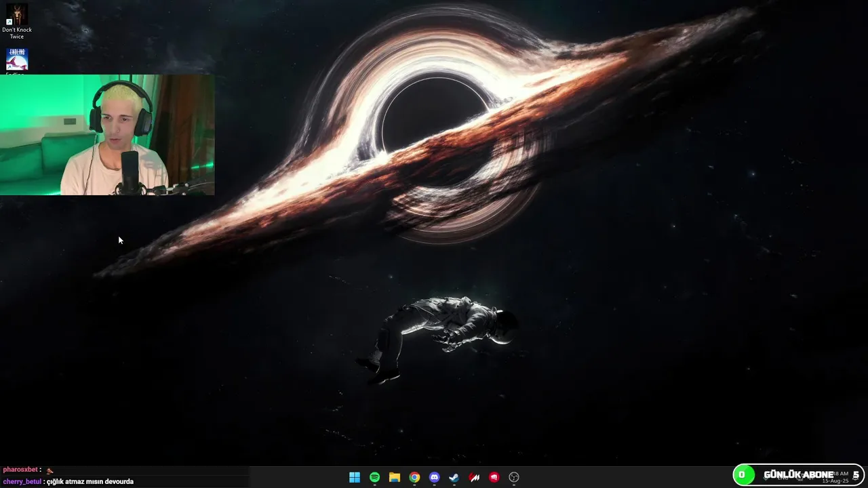Open the Windows Start menu
This screenshot has width=868, height=488.
point(355,477)
